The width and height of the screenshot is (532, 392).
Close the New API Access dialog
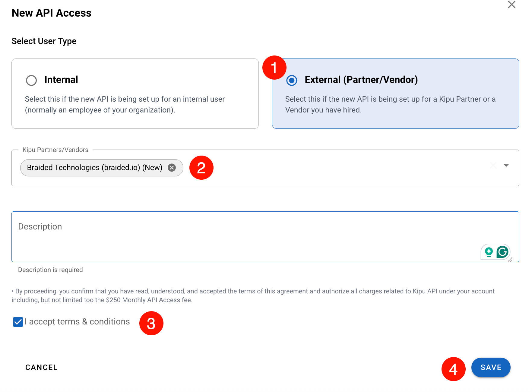pos(511,5)
